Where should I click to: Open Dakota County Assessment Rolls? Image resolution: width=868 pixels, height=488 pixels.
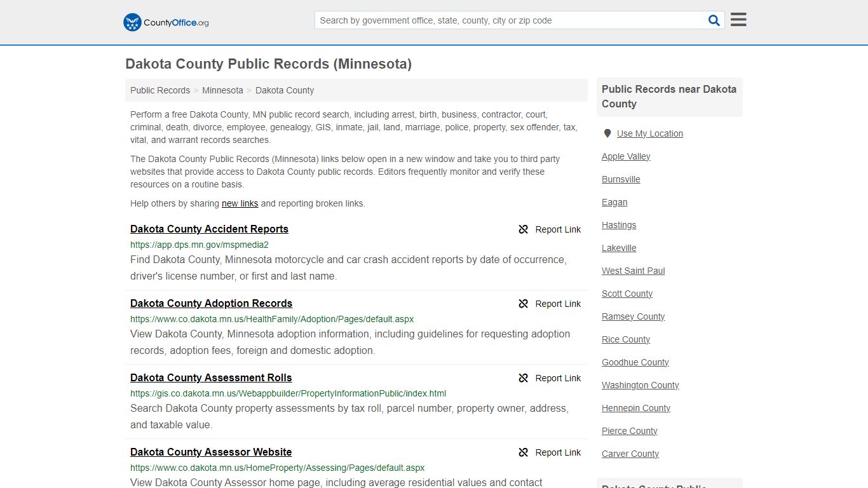[x=211, y=377]
